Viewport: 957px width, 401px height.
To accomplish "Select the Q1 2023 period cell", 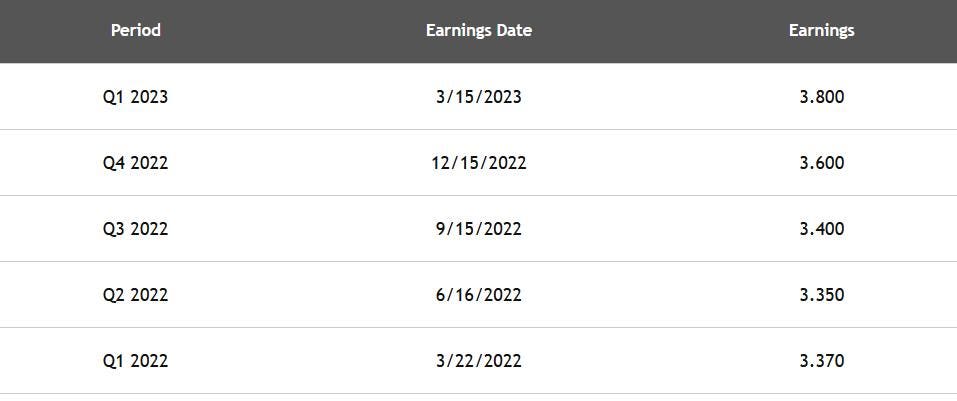I will [135, 97].
